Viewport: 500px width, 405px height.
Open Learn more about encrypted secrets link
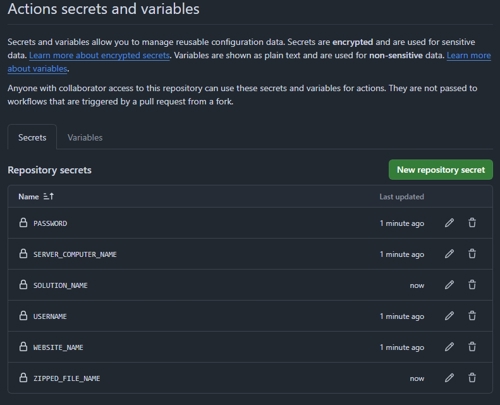(x=99, y=55)
